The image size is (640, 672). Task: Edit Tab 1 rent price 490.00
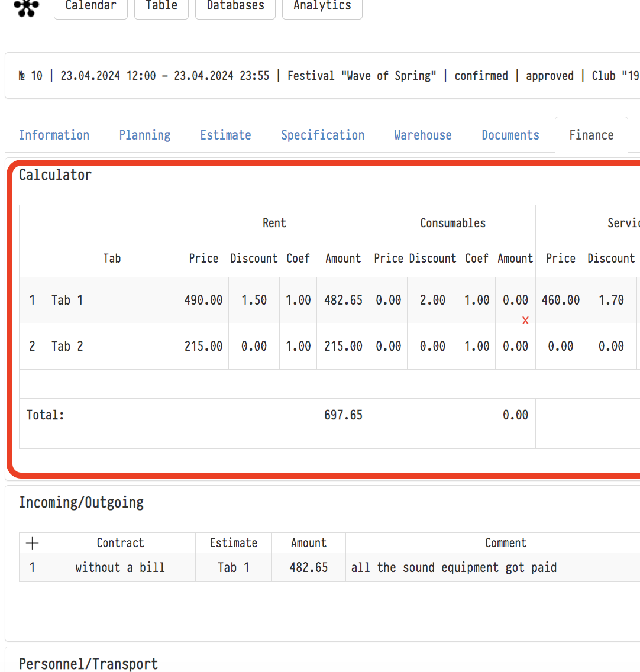click(203, 300)
